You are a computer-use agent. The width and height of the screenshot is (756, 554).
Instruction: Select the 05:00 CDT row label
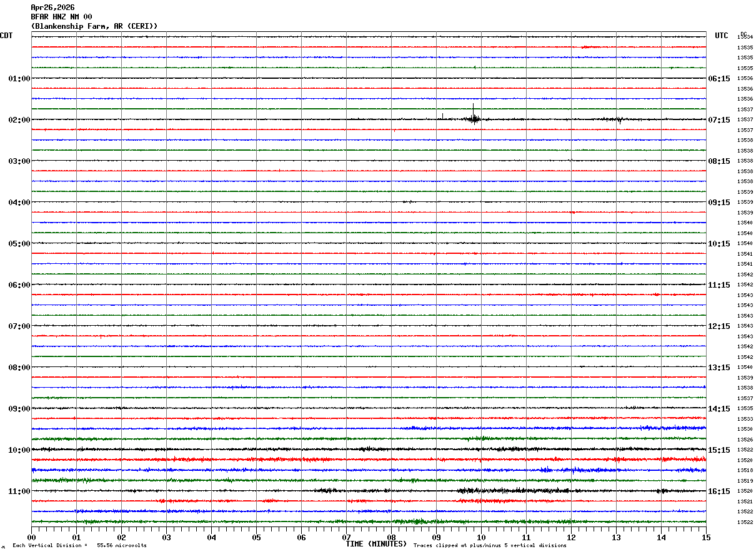point(19,244)
